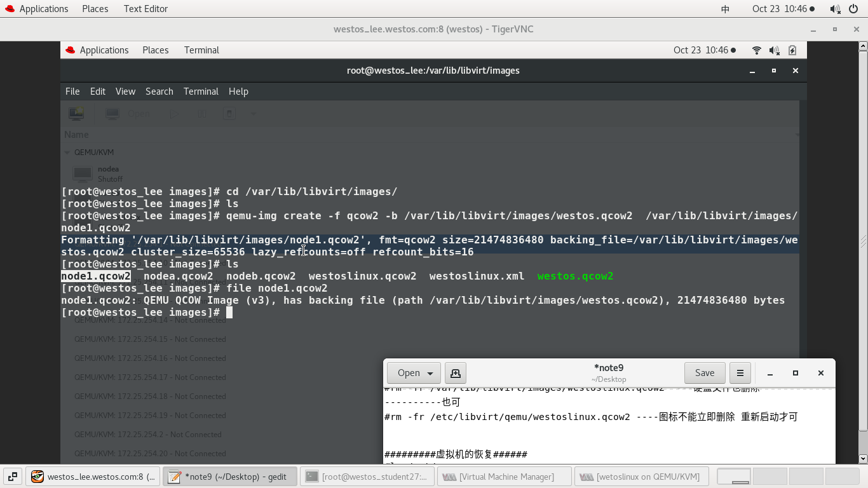Click nodeb.qcow2 in the ls output
The image size is (868, 488).
[x=261, y=276]
